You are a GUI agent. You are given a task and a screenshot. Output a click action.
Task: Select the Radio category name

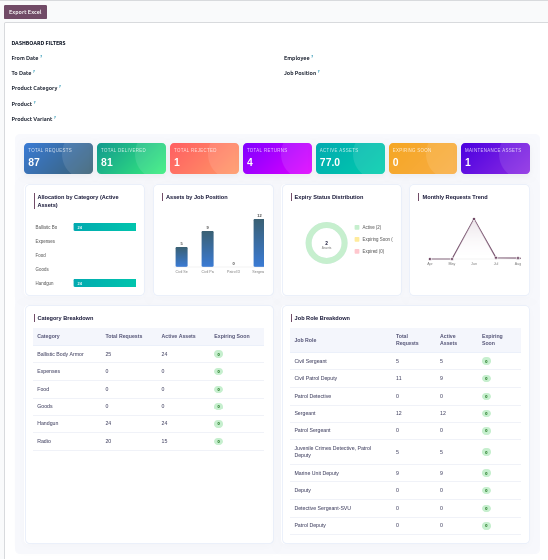point(44,441)
